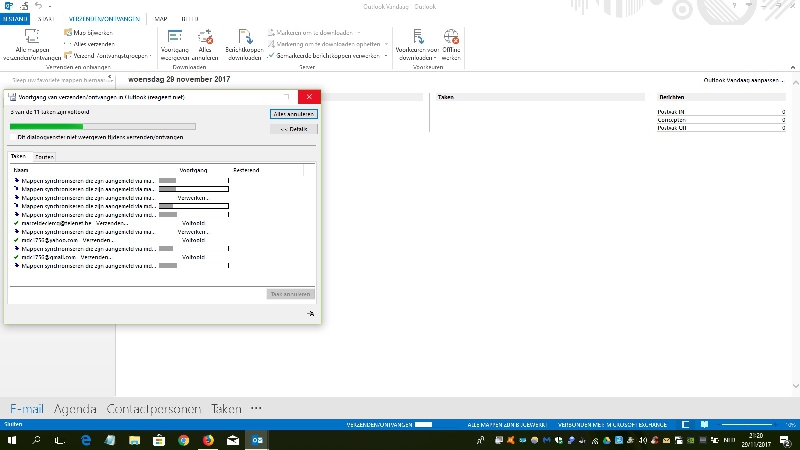Click the Berichten header in Outlook Vandaag
This screenshot has width=800, height=450.
coord(671,97)
